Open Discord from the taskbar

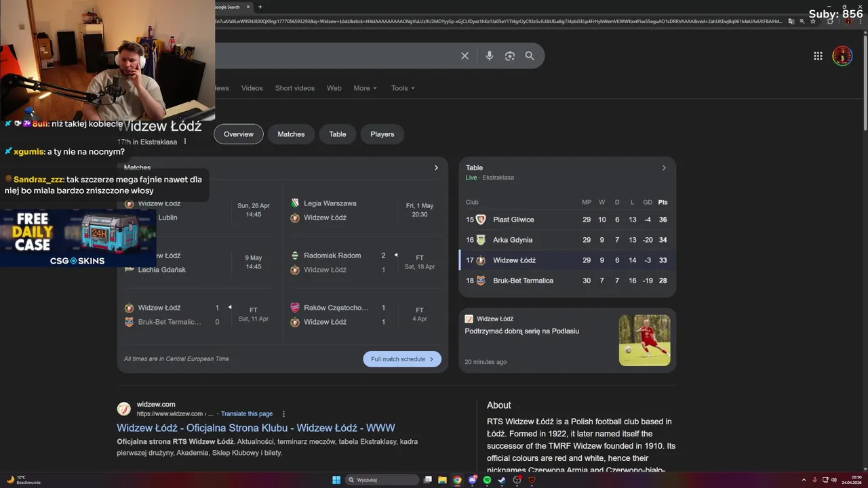point(473,480)
